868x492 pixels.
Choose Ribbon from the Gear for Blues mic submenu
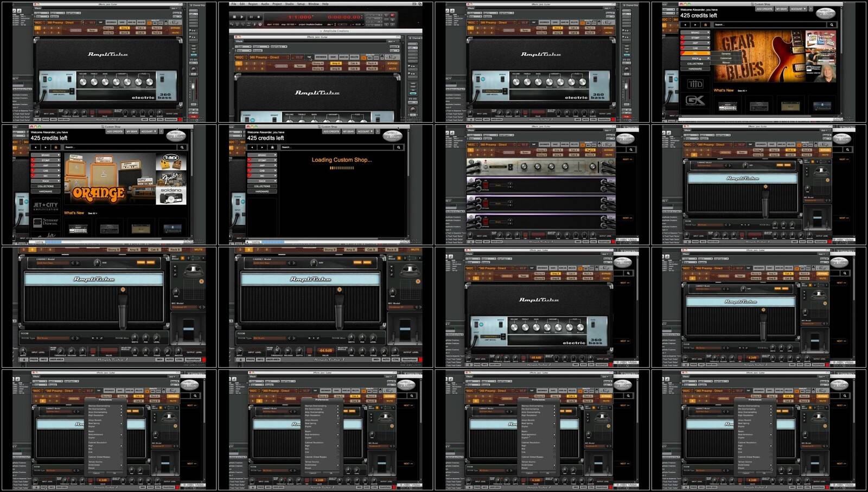coord(726,62)
